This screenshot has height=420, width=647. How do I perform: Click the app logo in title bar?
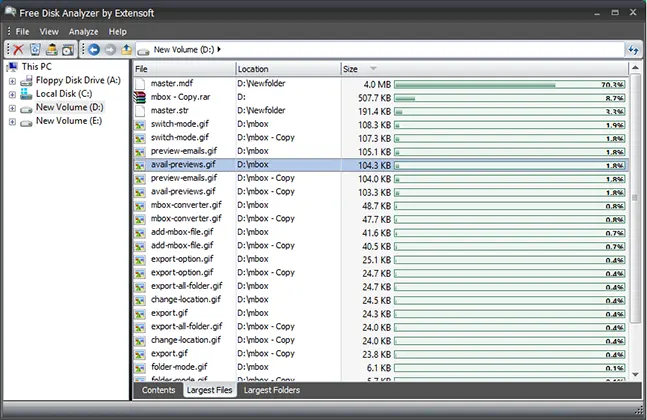pyautogui.click(x=10, y=12)
